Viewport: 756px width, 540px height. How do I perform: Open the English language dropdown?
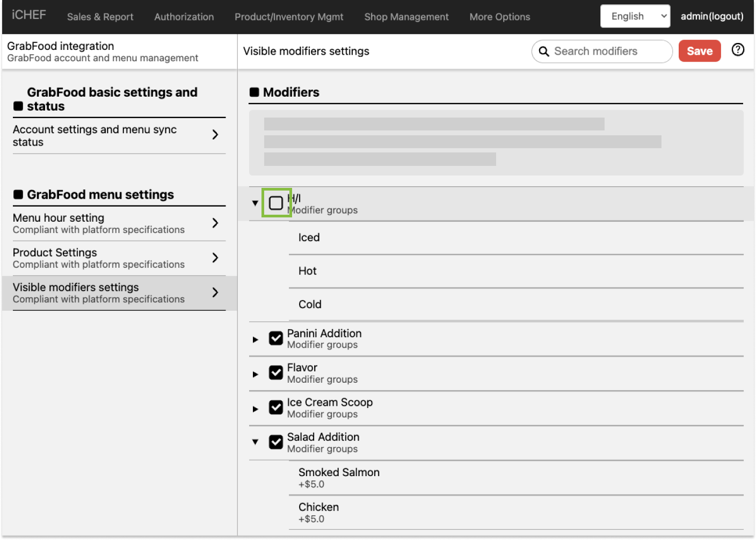635,16
